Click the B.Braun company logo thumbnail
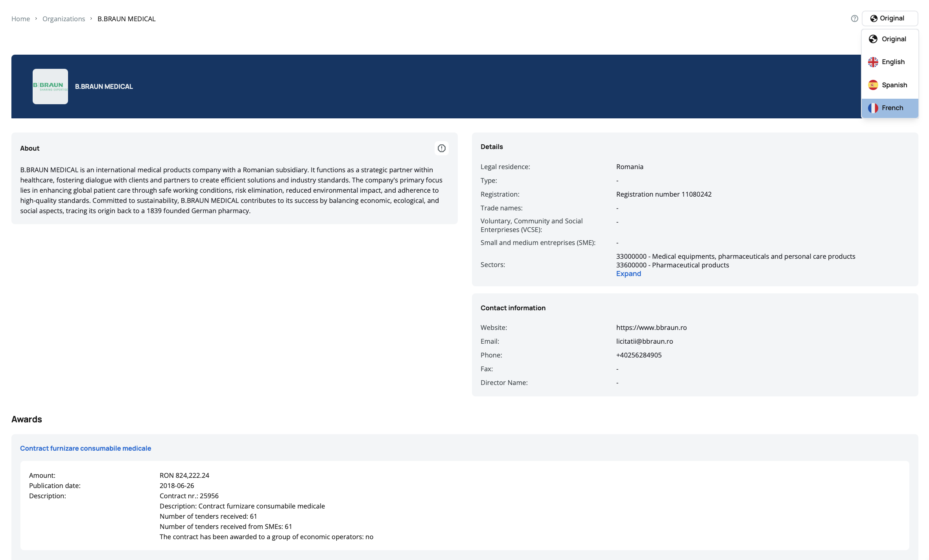The height and width of the screenshot is (560, 929). click(50, 87)
